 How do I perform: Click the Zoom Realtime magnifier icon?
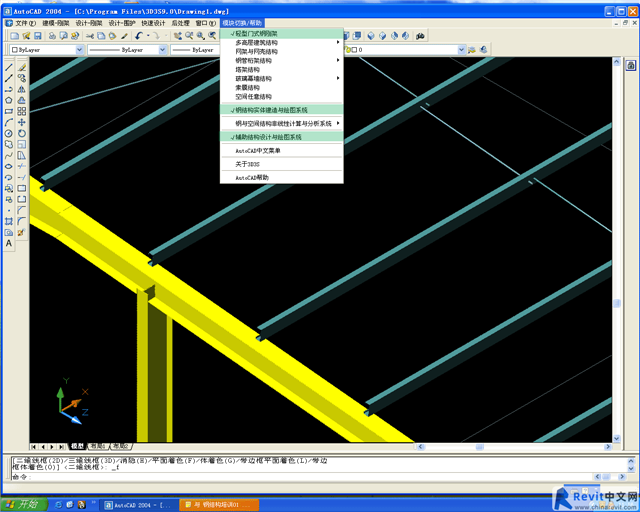189,36
